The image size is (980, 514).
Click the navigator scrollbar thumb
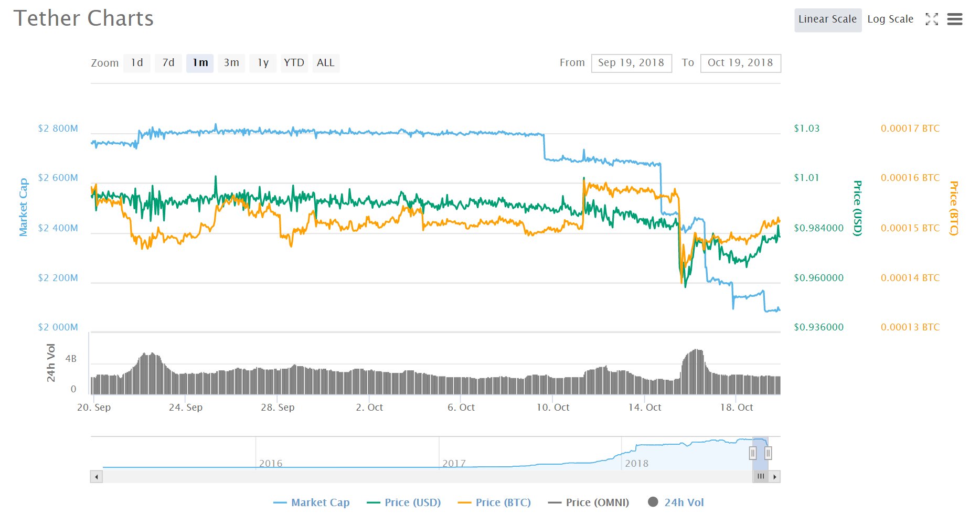(x=761, y=477)
